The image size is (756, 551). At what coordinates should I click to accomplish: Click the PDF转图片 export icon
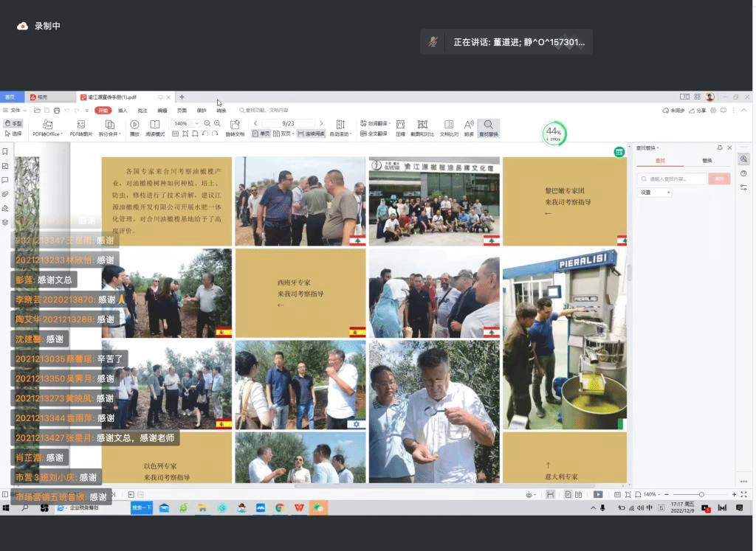point(80,125)
